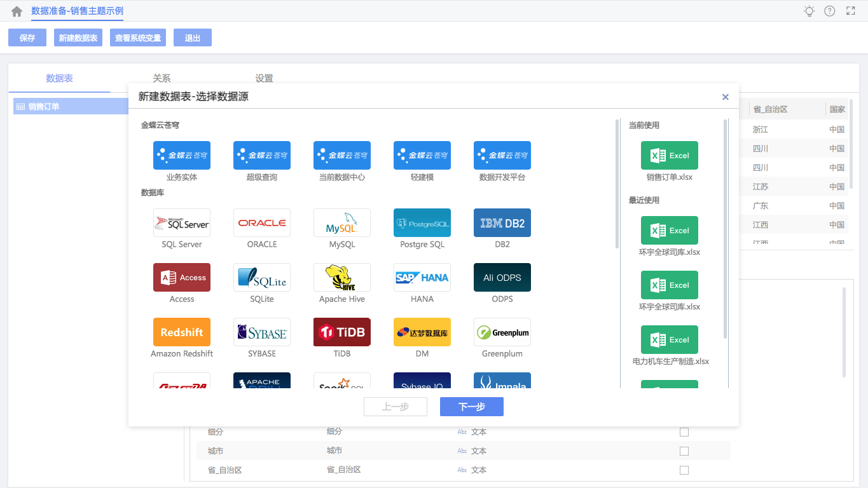Screen dimensions: 868x488
Task: Close the 选择数据源 dialog
Action: pos(726,97)
